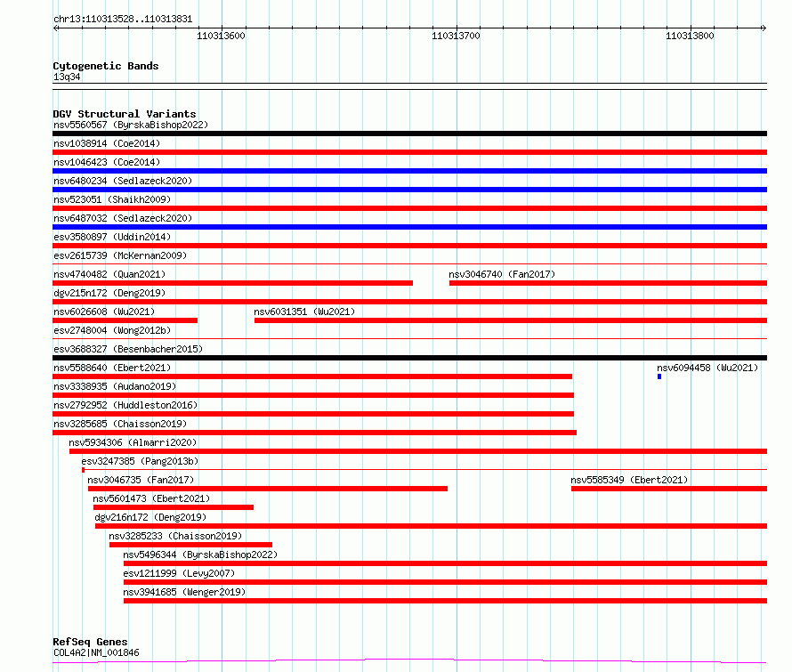Open variant nsv523051 (Shaikh2009)

tap(112, 199)
